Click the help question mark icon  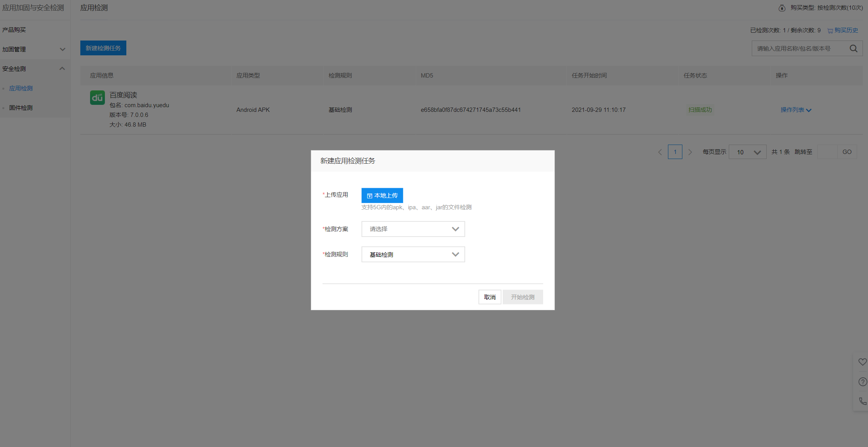[x=863, y=382]
